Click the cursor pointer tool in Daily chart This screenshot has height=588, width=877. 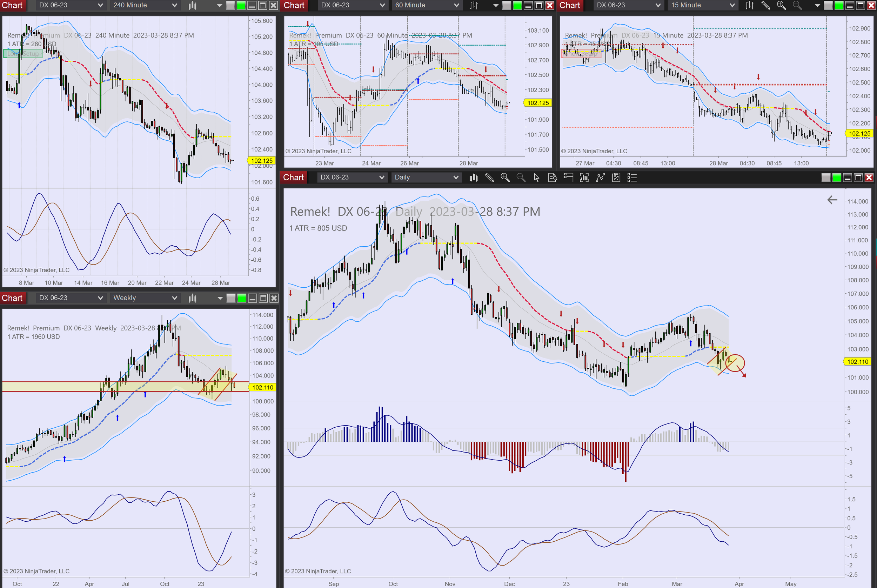click(x=536, y=178)
